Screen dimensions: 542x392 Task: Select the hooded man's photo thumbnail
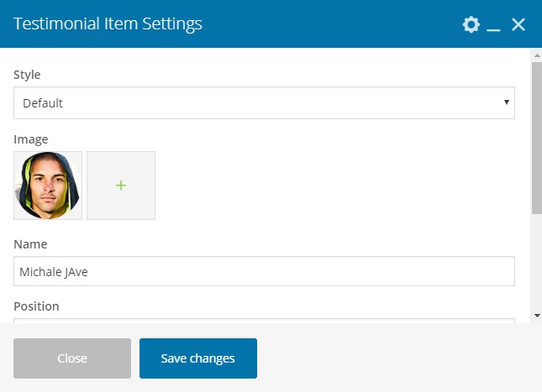48,186
